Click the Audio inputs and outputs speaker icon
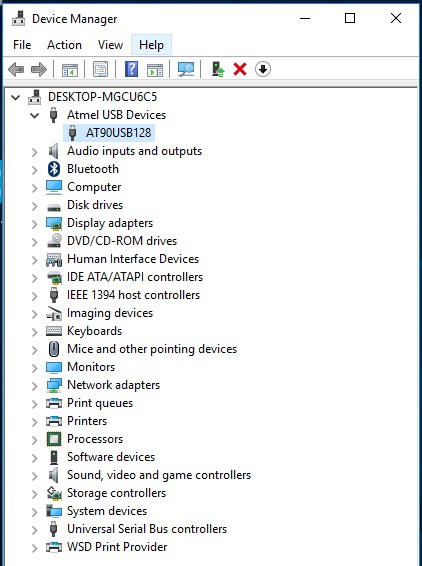Image resolution: width=422 pixels, height=566 pixels. pyautogui.click(x=54, y=151)
